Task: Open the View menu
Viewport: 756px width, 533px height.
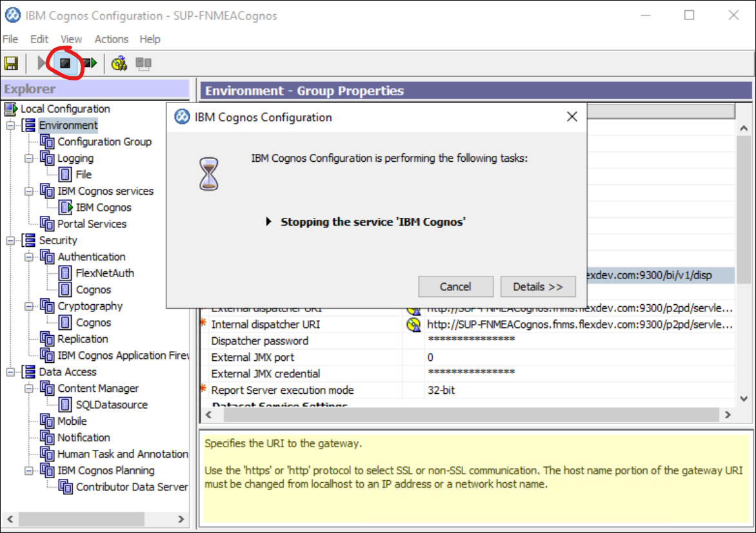Action: [x=71, y=39]
